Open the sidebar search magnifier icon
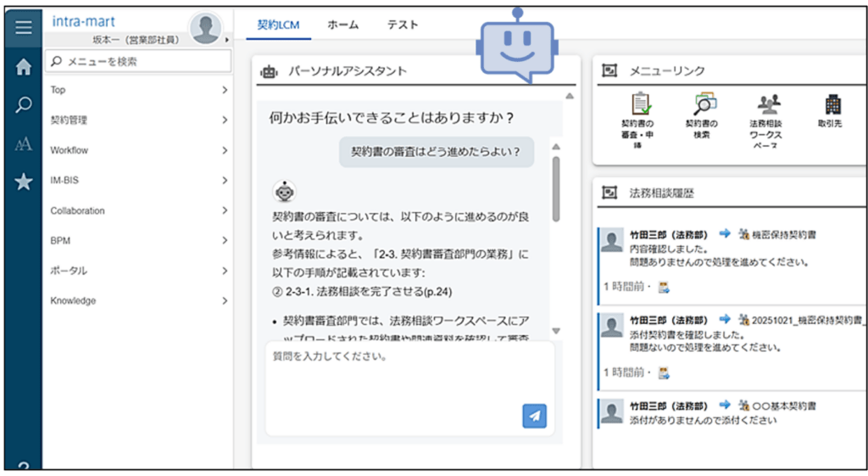The height and width of the screenshot is (476, 868). [23, 104]
